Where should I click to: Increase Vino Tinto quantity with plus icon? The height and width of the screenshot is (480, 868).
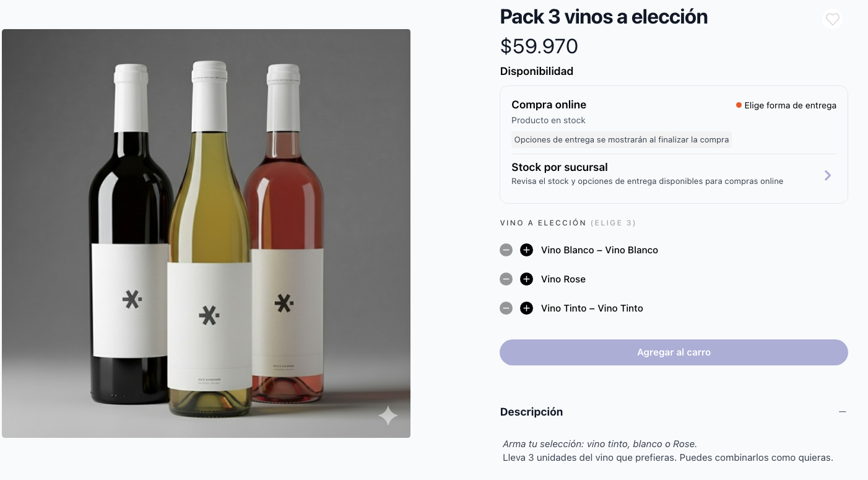pyautogui.click(x=526, y=308)
